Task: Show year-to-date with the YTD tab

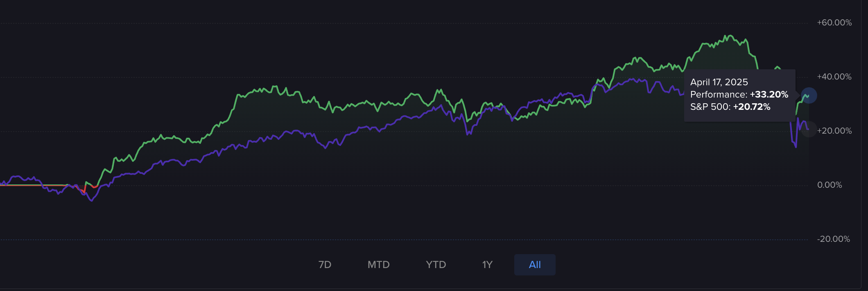Action: [436, 265]
